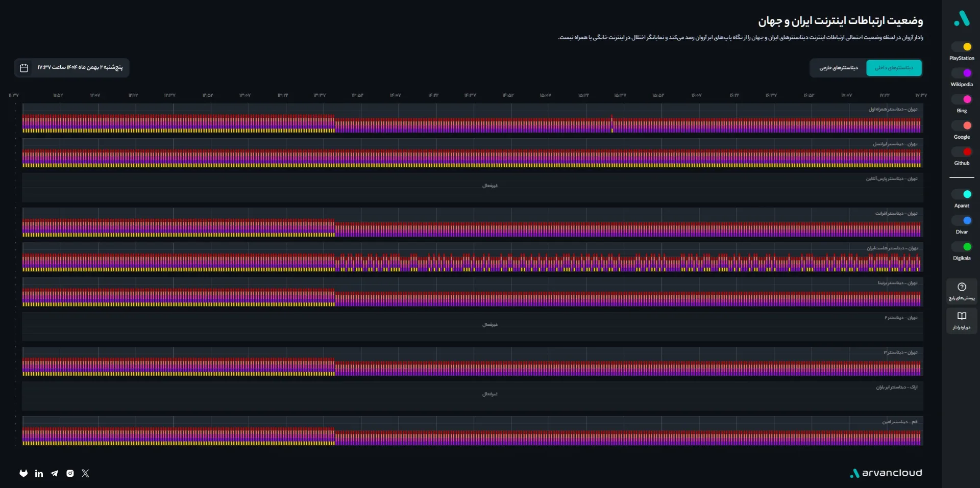Open the FAQ question mark icon

[x=962, y=287]
